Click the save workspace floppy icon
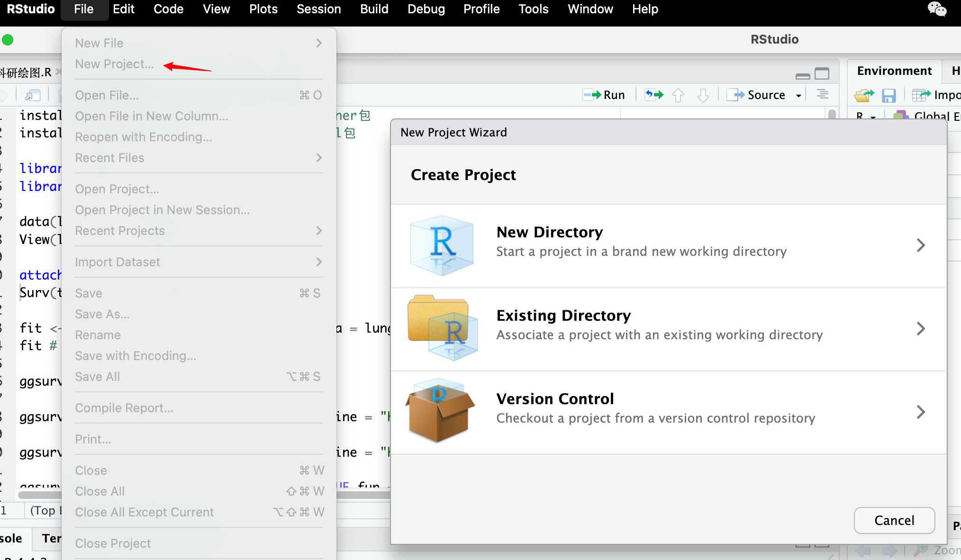The height and width of the screenshot is (560, 961). (888, 95)
